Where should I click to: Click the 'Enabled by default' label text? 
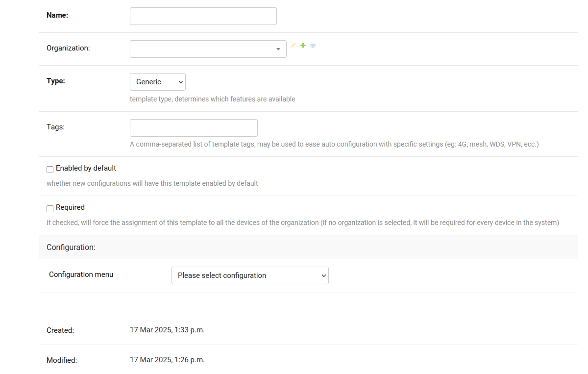pyautogui.click(x=86, y=168)
